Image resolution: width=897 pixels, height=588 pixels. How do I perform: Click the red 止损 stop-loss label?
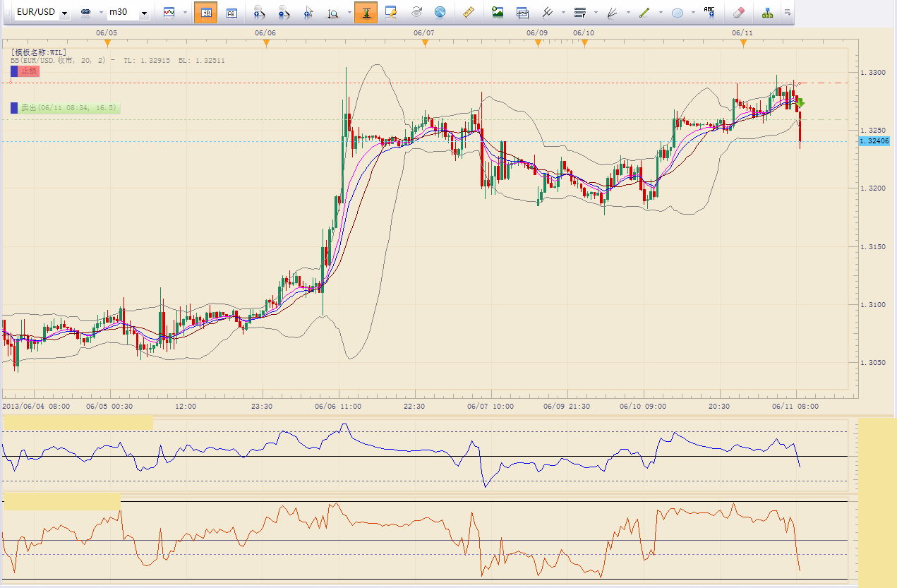click(x=29, y=71)
